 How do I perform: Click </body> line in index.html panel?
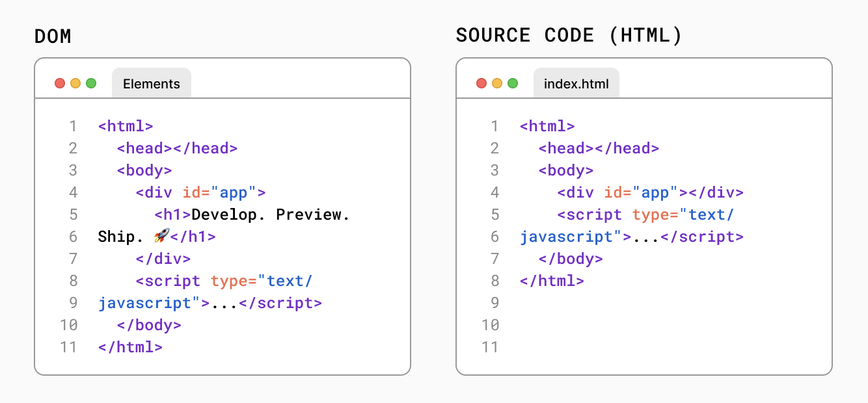[x=571, y=259]
